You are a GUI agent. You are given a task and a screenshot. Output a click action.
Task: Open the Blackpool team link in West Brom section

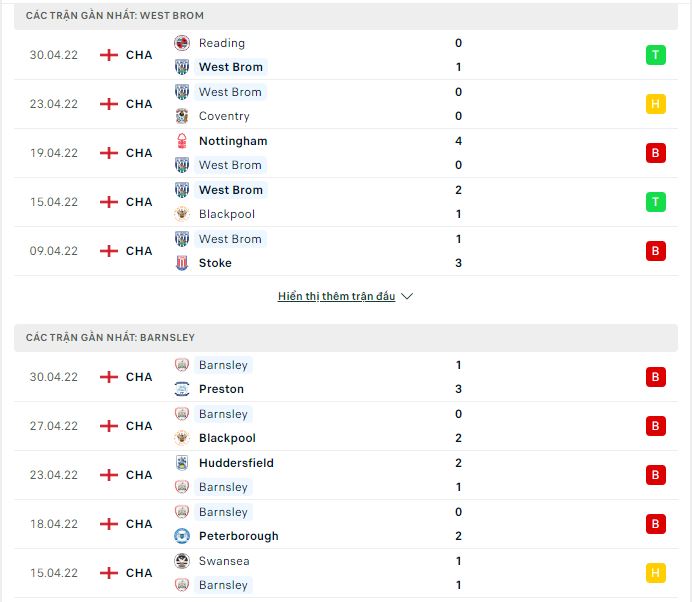point(226,214)
